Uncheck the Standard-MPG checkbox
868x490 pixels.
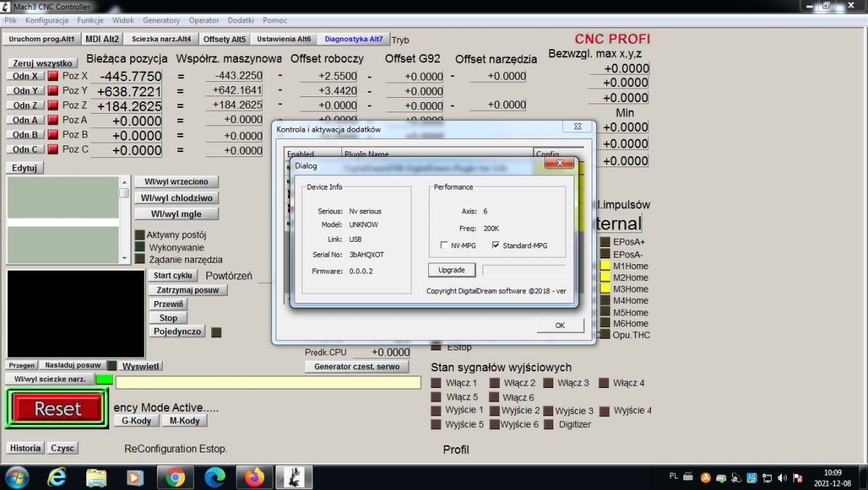point(495,245)
